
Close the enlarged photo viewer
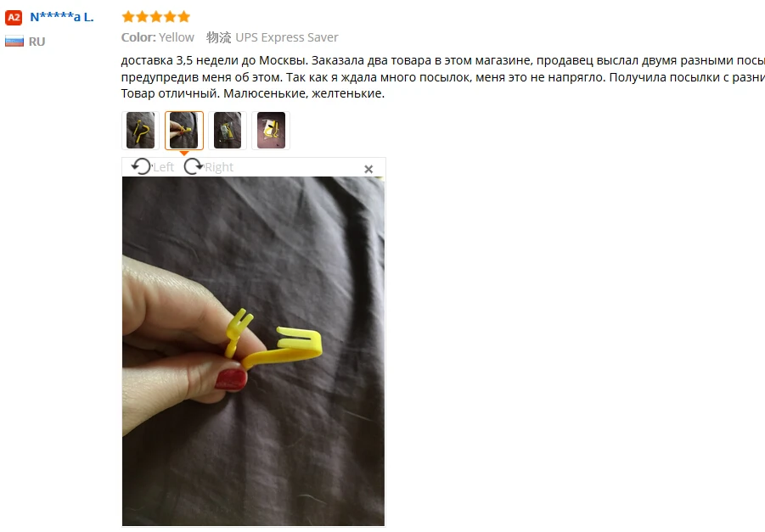coord(368,169)
